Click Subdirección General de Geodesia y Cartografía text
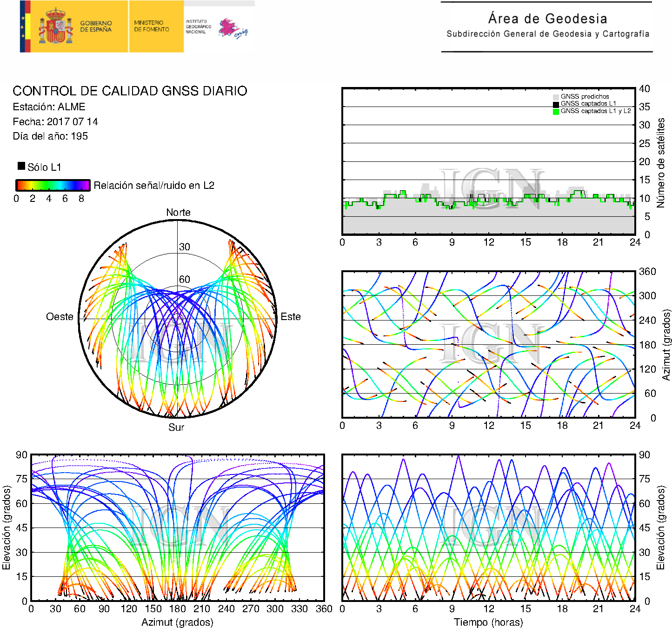This screenshot has height=628, width=672. coord(548,34)
